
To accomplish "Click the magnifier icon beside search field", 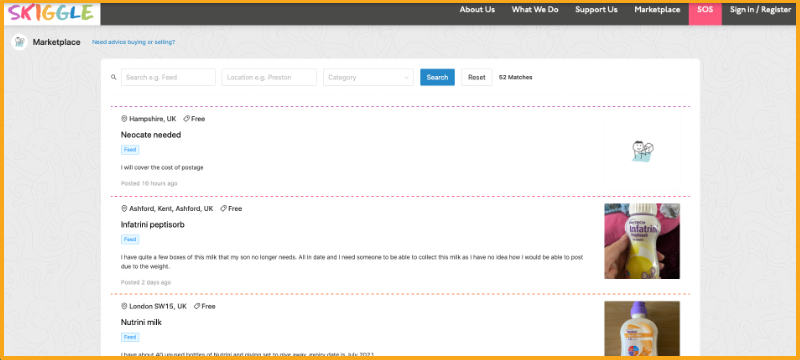I will [x=114, y=77].
